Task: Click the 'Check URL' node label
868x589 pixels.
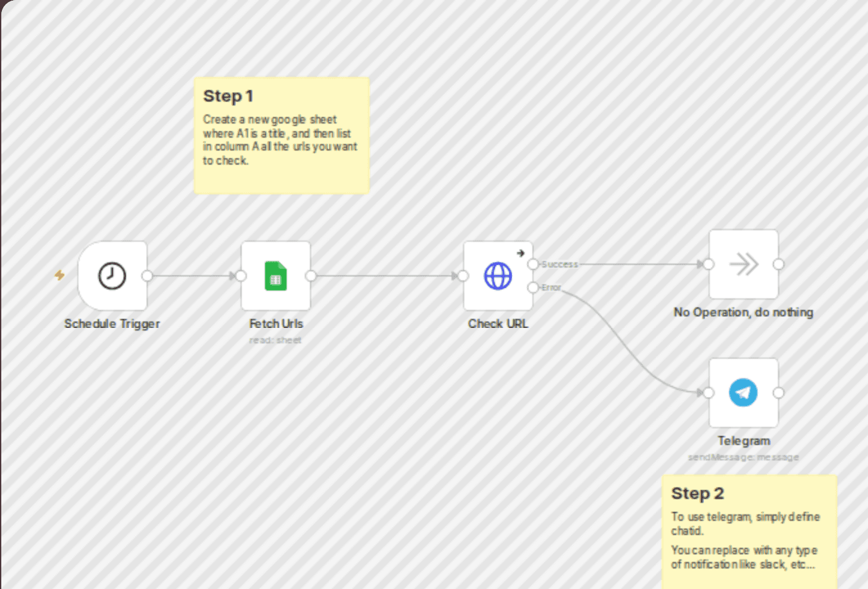Action: [498, 324]
